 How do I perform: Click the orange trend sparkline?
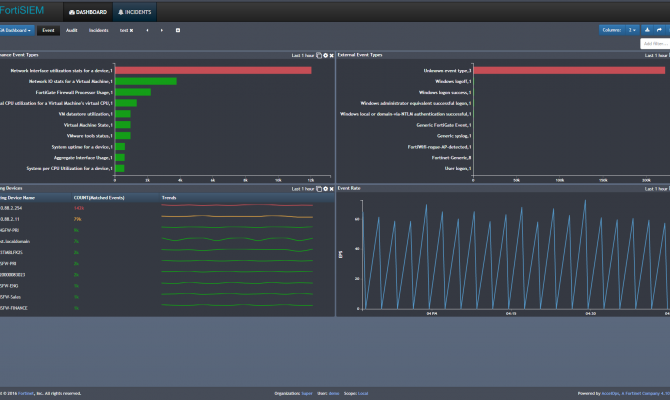(x=237, y=217)
